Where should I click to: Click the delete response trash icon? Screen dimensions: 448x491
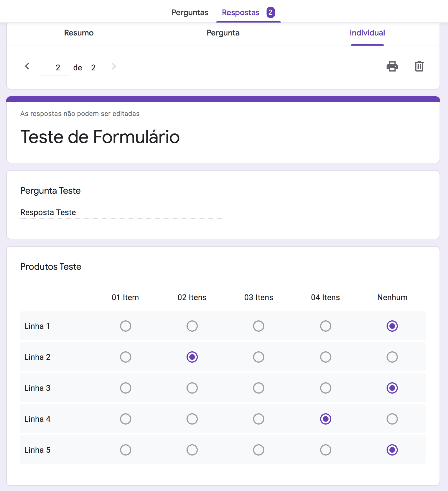click(x=419, y=66)
